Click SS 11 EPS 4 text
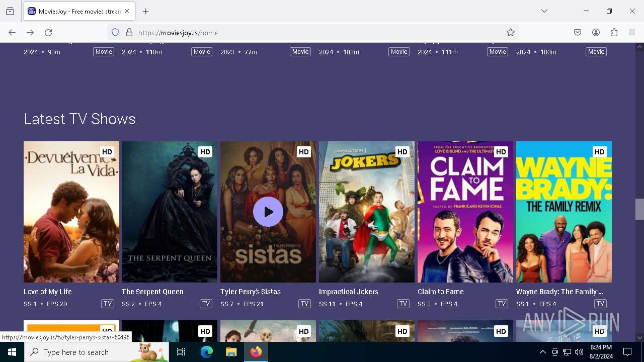The height and width of the screenshot is (362, 644). click(x=340, y=304)
